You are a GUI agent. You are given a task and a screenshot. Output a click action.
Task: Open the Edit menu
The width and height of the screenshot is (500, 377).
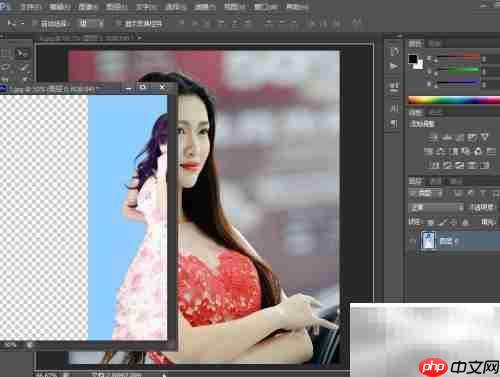click(59, 7)
